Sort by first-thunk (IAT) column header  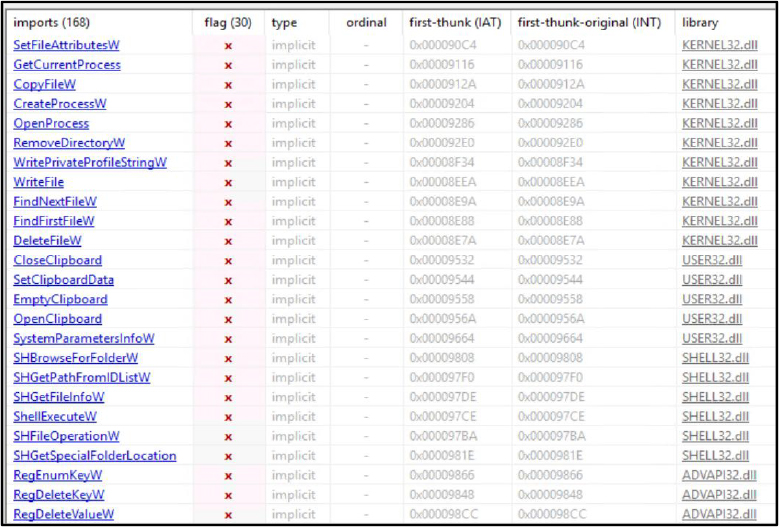click(x=455, y=23)
